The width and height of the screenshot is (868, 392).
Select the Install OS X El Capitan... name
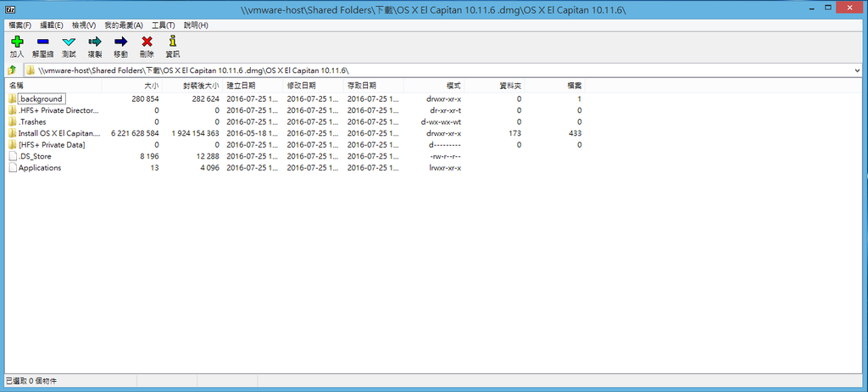click(x=59, y=133)
